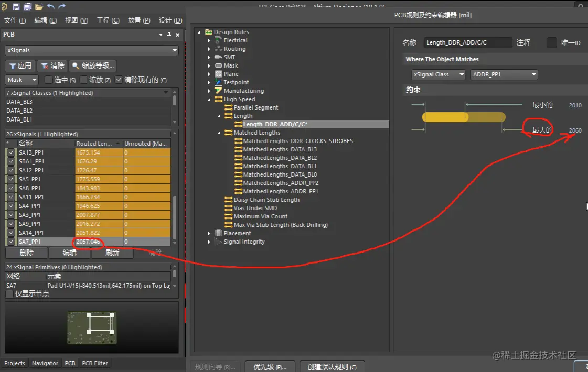Screen dimensions: 588x372
Task: Pin the PCB panel
Action: (x=169, y=35)
